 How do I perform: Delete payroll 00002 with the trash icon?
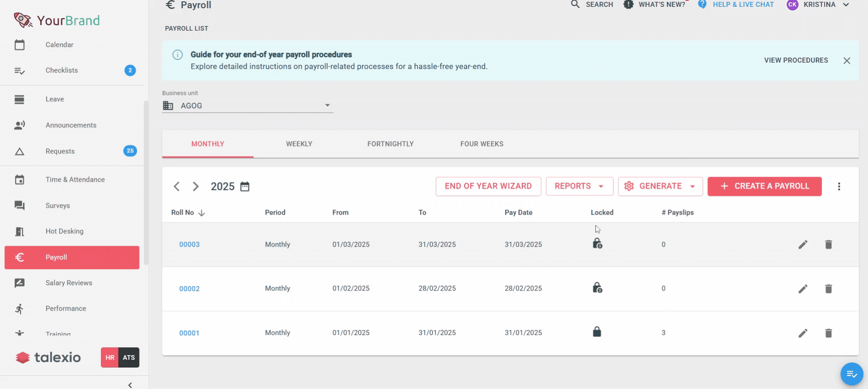(x=829, y=289)
